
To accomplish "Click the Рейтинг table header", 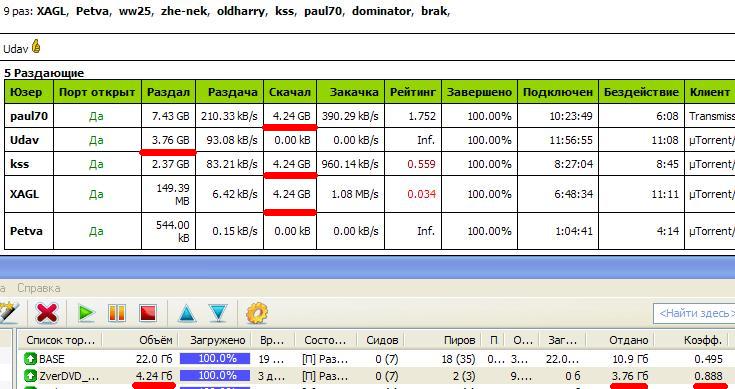I will click(413, 92).
